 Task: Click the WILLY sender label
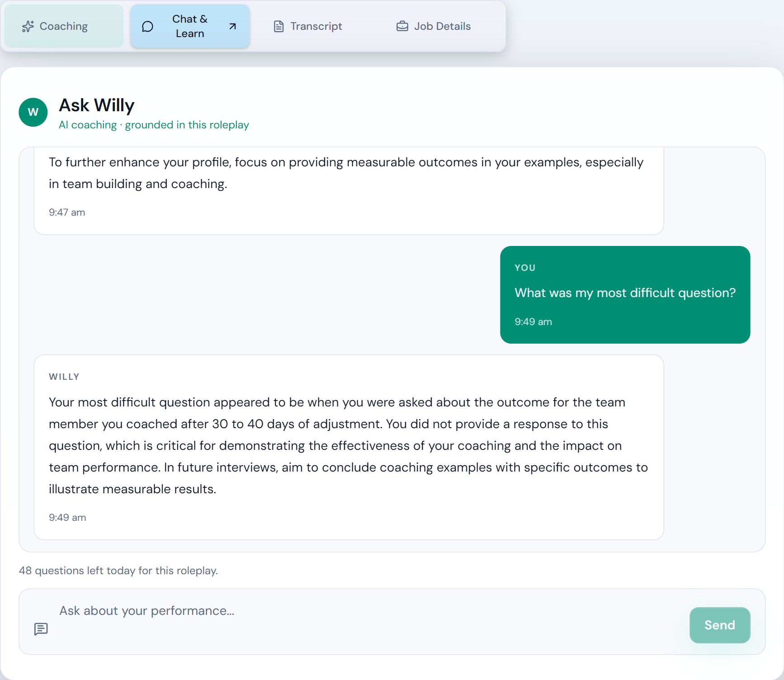pos(64,377)
